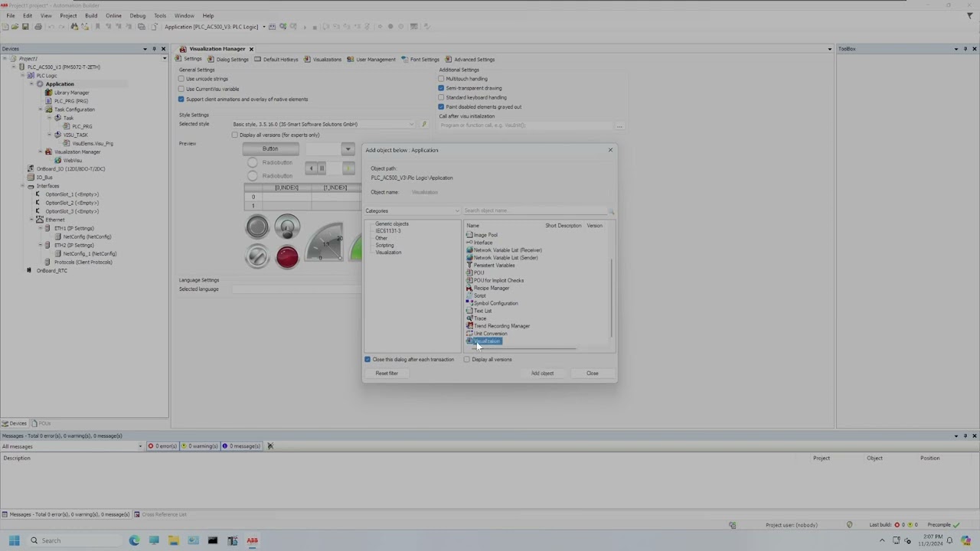The height and width of the screenshot is (551, 980).
Task: Enable Multitouch handling checkbox
Action: pos(441,79)
